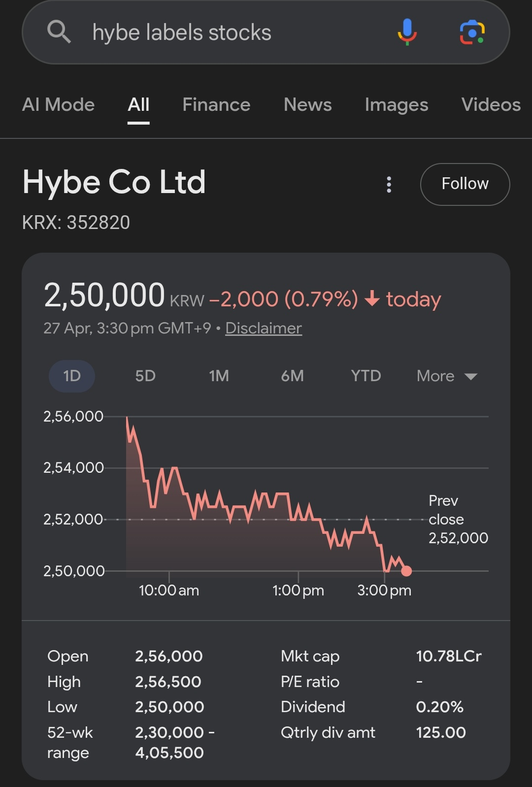This screenshot has width=532, height=787.
Task: Click the end-of-day price marker dot
Action: pyautogui.click(x=406, y=571)
